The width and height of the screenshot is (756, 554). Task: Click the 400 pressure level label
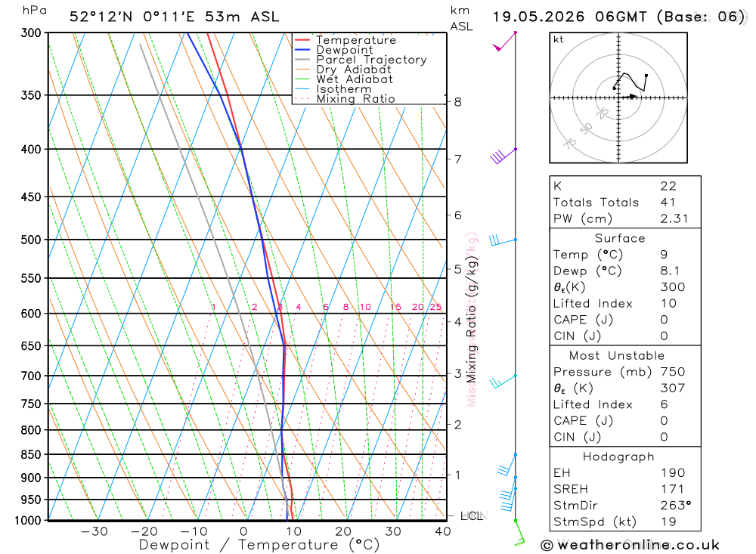(x=31, y=150)
